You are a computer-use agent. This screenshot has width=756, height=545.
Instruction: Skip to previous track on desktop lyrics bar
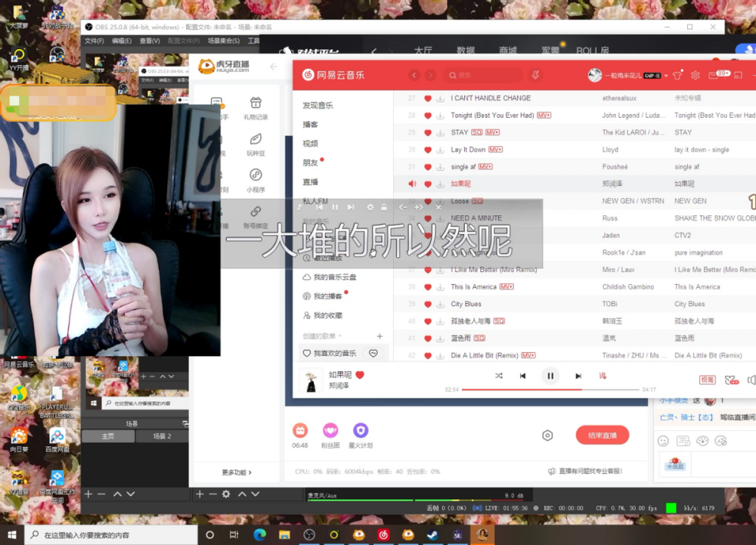tap(319, 207)
